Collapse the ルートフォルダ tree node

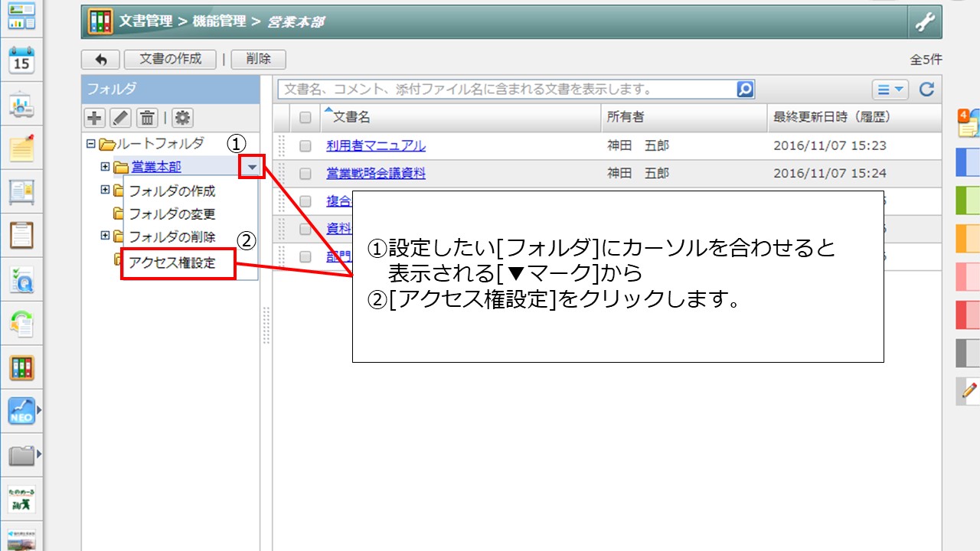pos(91,143)
